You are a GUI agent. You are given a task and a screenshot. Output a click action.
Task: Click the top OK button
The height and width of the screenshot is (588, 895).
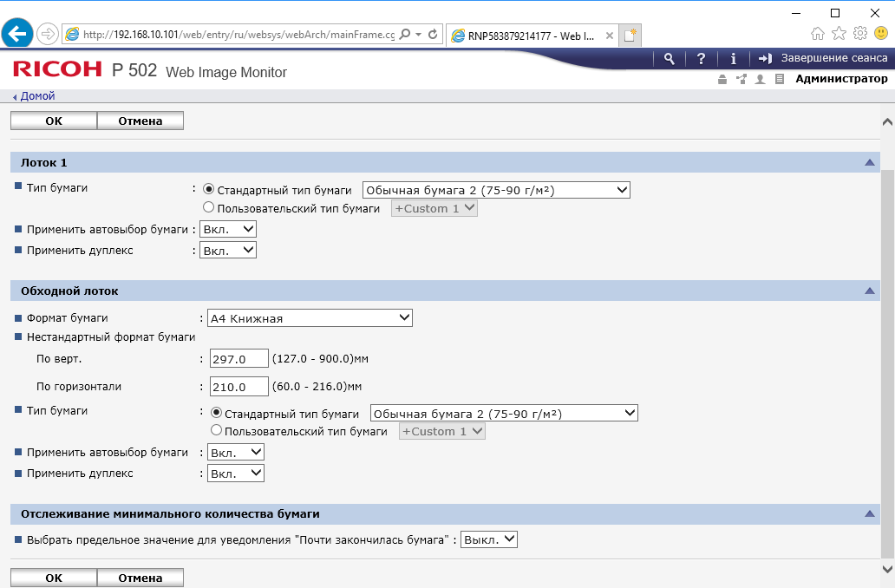(x=54, y=121)
